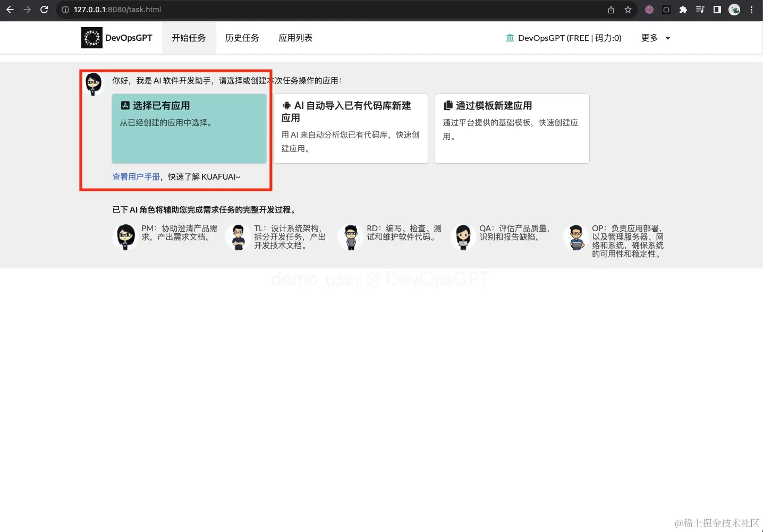Open the 更多 menu
Screen dimensions: 763x532
pyautogui.click(x=656, y=38)
